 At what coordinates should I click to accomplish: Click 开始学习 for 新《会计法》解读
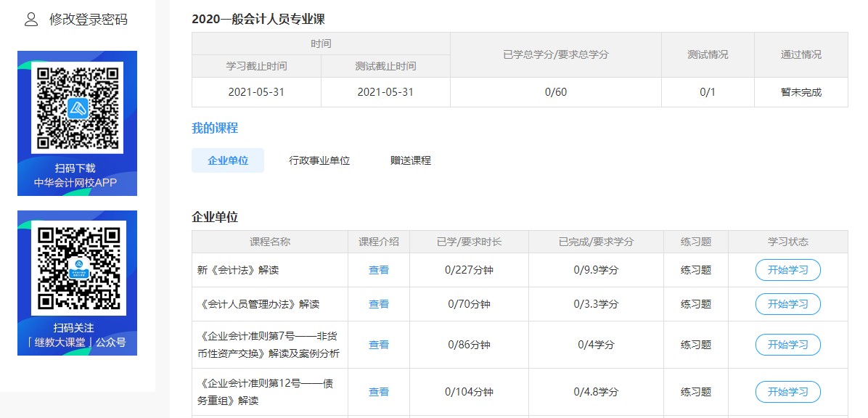tap(788, 269)
